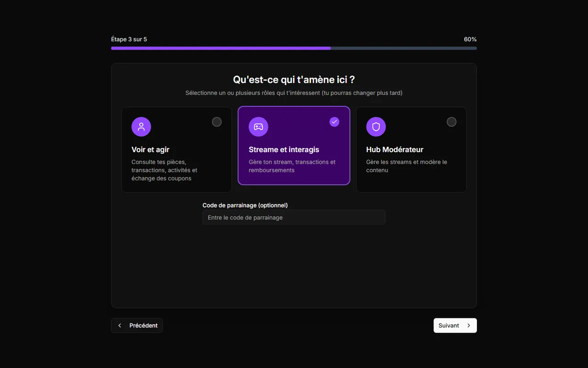Click the shield icon on Hub Modérateur card

(376, 126)
